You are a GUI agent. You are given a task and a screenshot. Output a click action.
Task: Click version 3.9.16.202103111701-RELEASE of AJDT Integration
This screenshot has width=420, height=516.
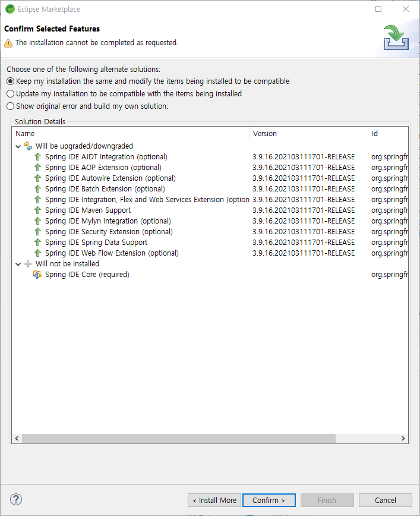pyautogui.click(x=304, y=157)
